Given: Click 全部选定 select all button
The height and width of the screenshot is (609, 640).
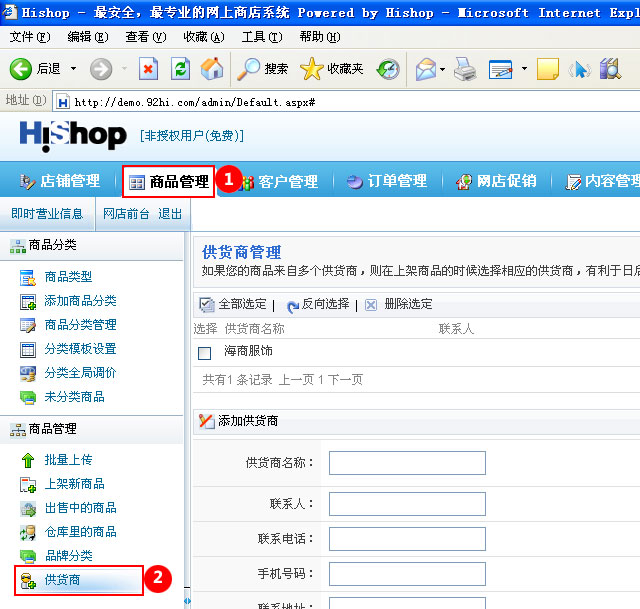Looking at the screenshot, I should pyautogui.click(x=232, y=304).
